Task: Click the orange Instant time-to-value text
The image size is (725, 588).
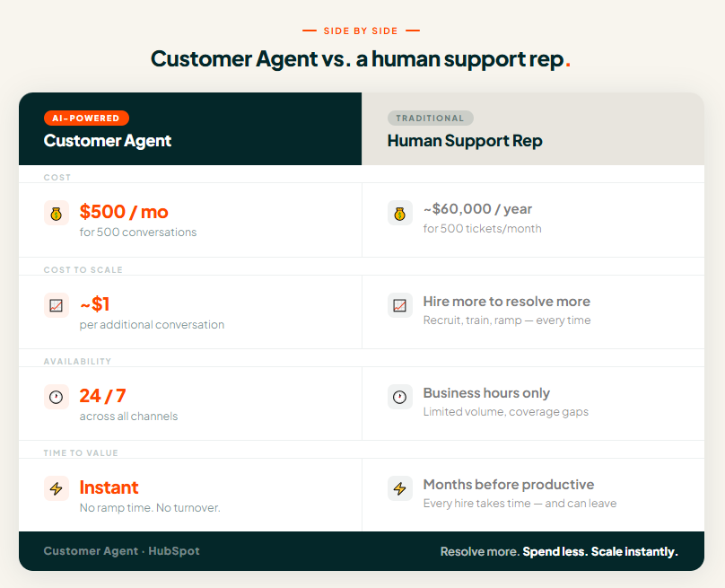Action: [x=109, y=487]
